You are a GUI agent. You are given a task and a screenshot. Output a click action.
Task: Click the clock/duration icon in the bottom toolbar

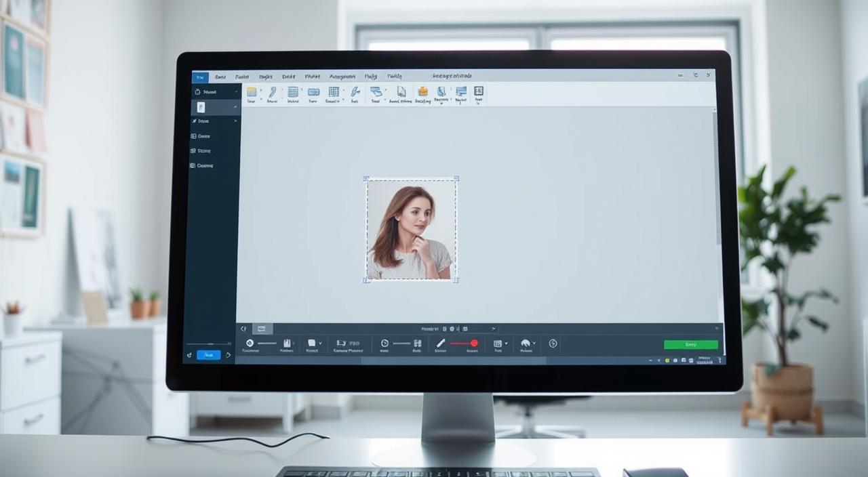384,342
